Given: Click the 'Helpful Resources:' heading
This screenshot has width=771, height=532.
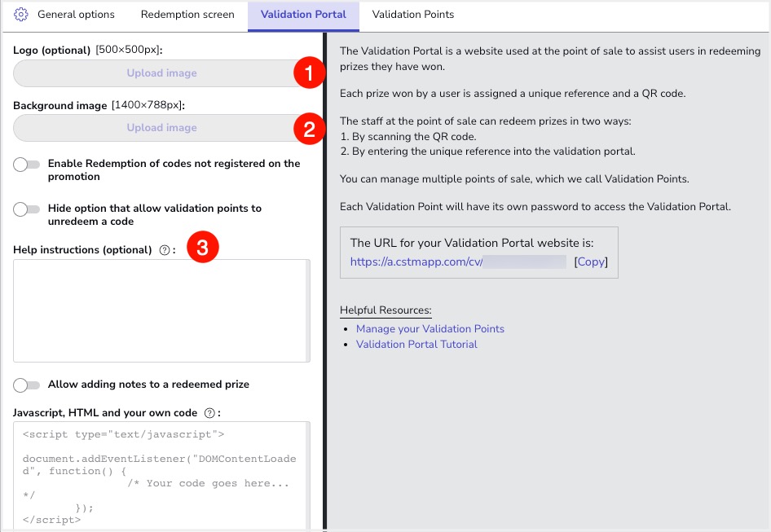Looking at the screenshot, I should pyautogui.click(x=385, y=310).
